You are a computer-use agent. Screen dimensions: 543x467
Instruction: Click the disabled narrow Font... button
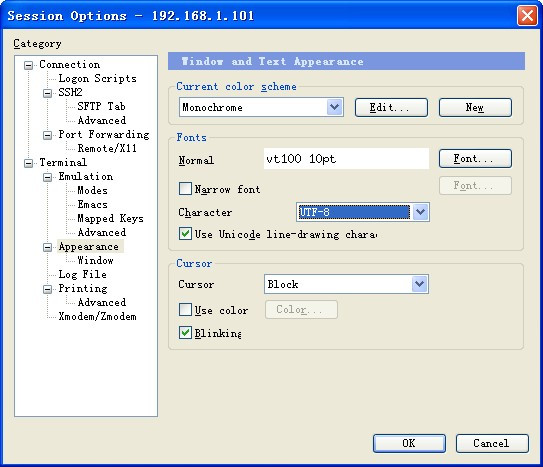click(475, 186)
